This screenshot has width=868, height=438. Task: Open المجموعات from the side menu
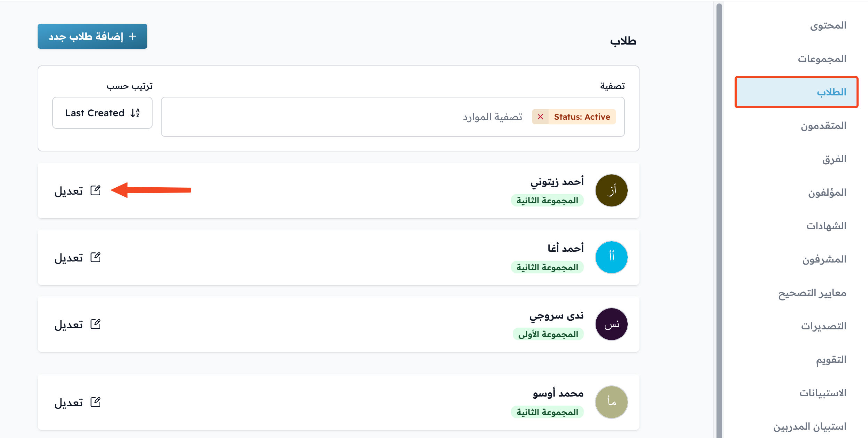click(x=822, y=59)
